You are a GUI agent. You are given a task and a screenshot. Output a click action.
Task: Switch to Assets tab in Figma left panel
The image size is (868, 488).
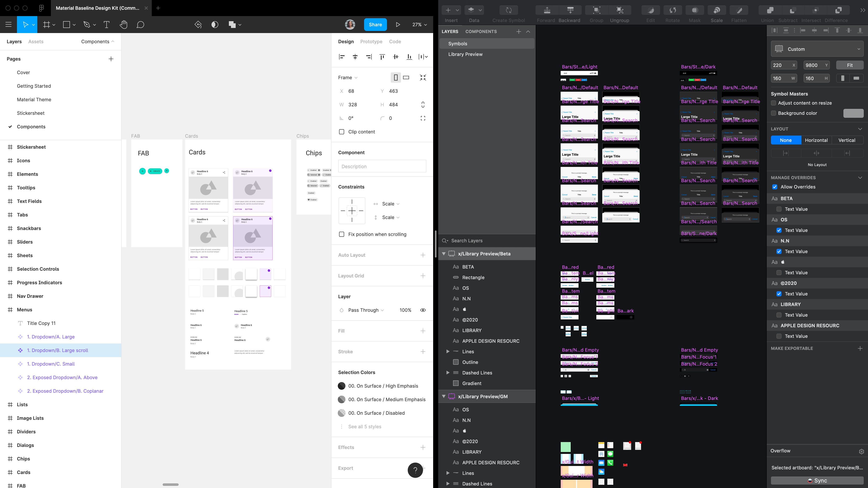click(x=36, y=42)
